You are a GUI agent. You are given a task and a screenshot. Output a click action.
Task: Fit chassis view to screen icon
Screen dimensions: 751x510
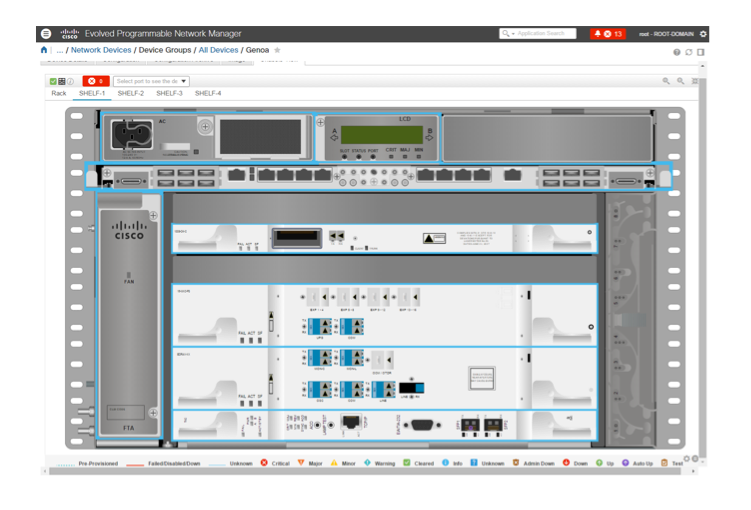(x=694, y=81)
